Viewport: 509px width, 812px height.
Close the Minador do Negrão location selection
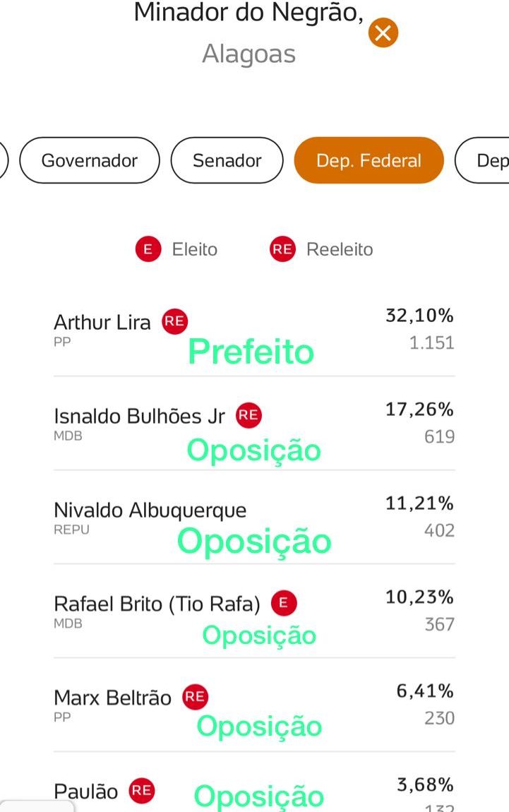[383, 32]
